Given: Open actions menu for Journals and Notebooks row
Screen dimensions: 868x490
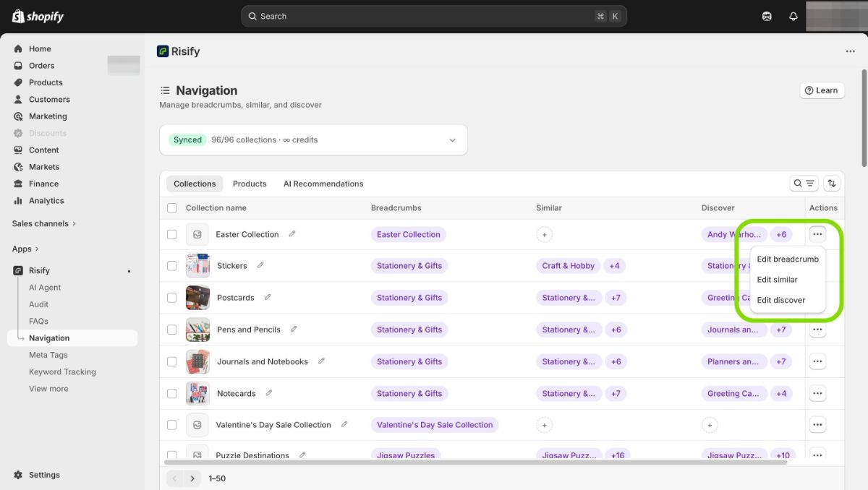Looking at the screenshot, I should (817, 361).
